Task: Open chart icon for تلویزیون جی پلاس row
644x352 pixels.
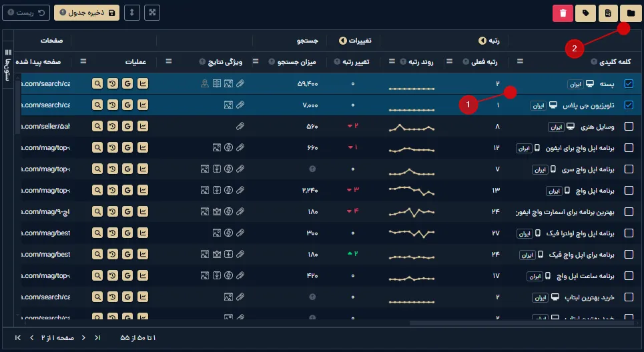Action: point(143,105)
